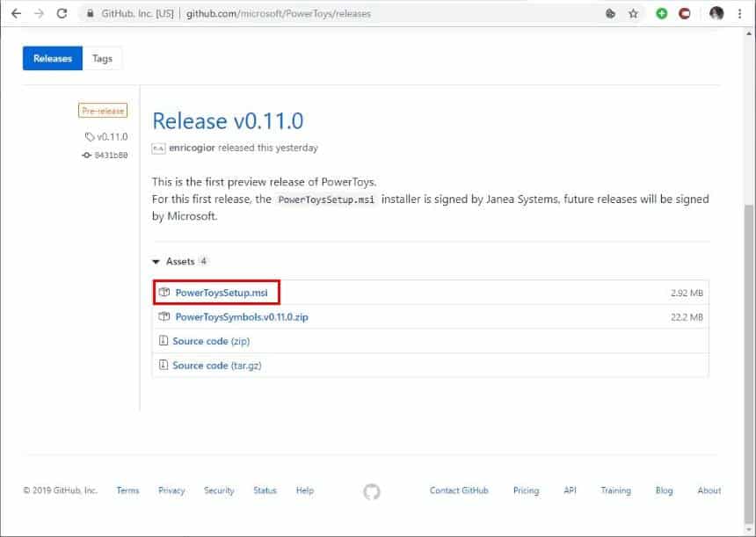Open the Security footer link
Viewport: 756px width, 537px height.
219,490
